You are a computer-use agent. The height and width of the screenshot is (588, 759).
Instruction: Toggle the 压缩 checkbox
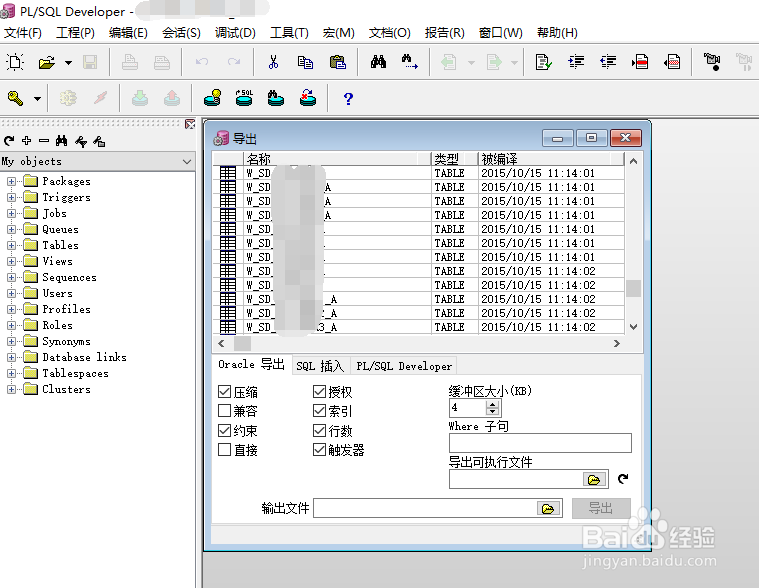(224, 392)
